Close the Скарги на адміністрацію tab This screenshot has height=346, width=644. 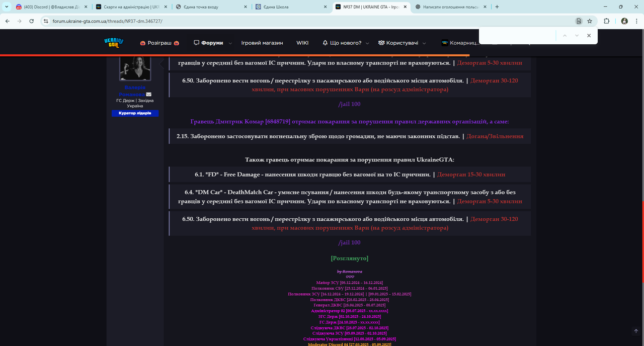(165, 7)
